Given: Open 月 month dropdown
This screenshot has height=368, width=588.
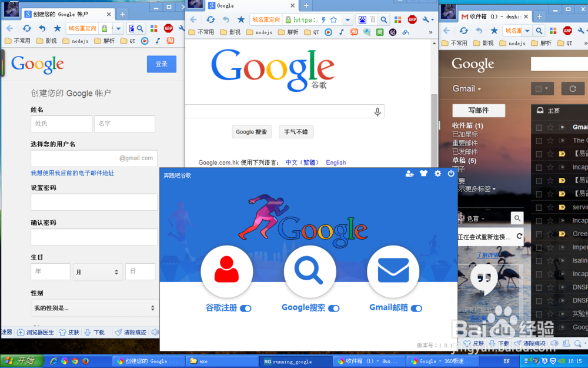Looking at the screenshot, I should 98,272.
